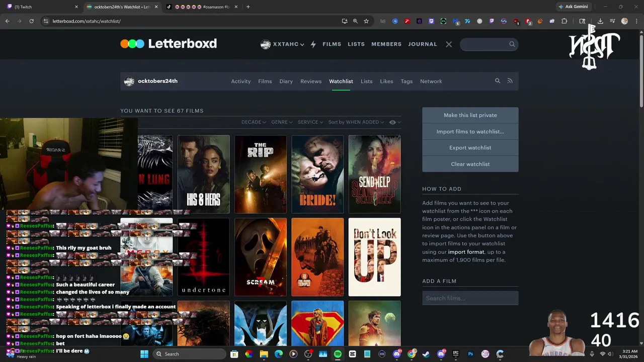644x362 pixels.
Task: Switch to the Likes profile tab
Action: click(x=386, y=81)
